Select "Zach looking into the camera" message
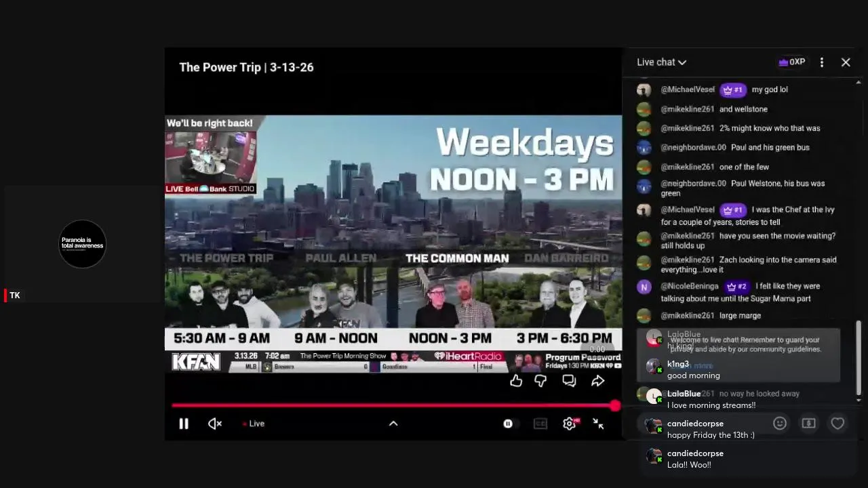The image size is (868, 488). tap(749, 264)
